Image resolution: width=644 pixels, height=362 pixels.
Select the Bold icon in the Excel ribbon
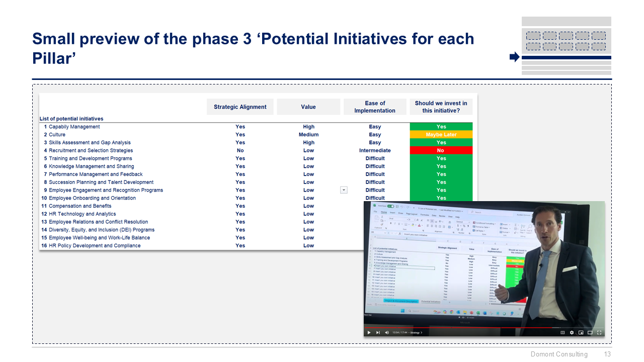coord(390,223)
